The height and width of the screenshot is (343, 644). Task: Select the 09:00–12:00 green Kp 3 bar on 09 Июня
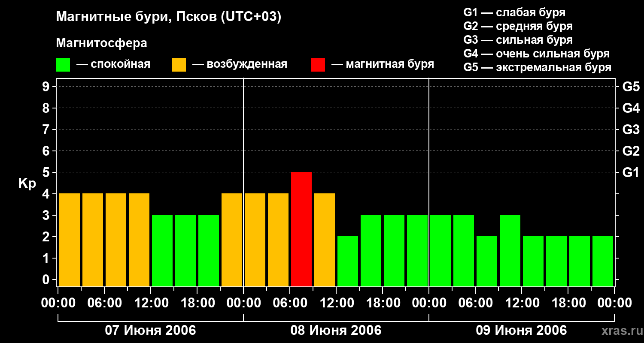click(x=510, y=250)
